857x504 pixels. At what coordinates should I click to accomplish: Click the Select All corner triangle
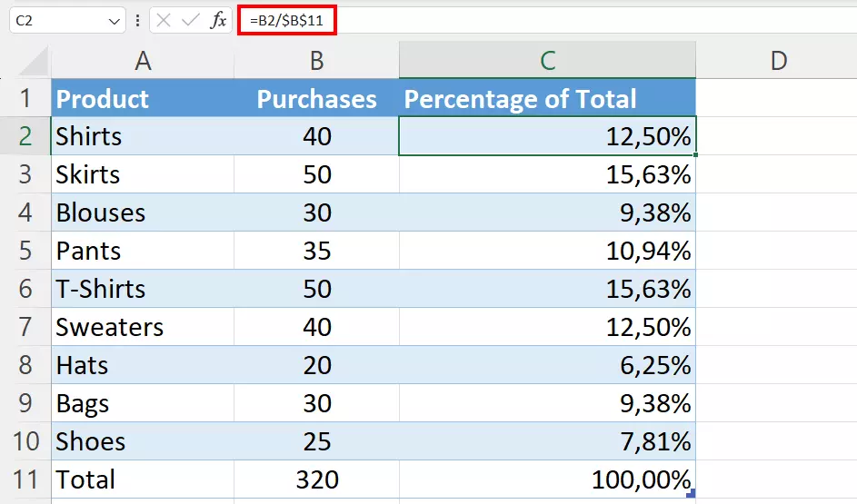(x=35, y=62)
